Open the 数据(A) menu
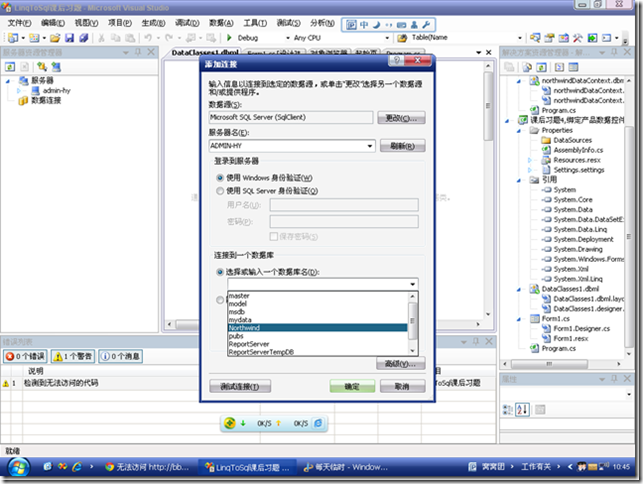The width and height of the screenshot is (643, 484). (x=221, y=23)
